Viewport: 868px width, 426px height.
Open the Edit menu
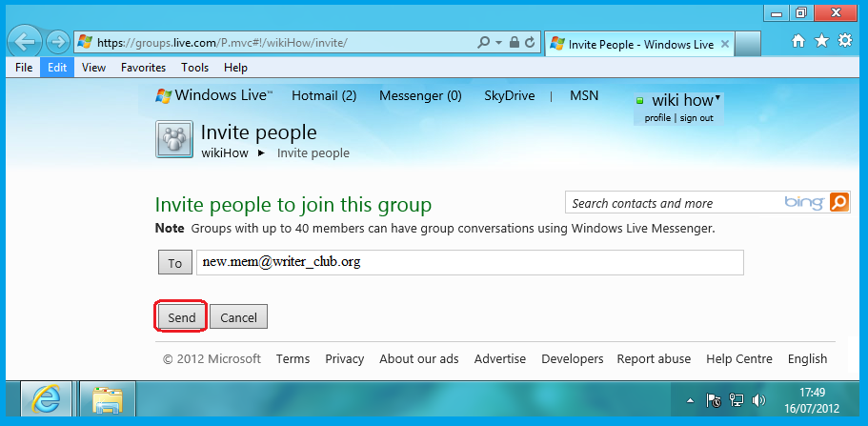tap(57, 68)
